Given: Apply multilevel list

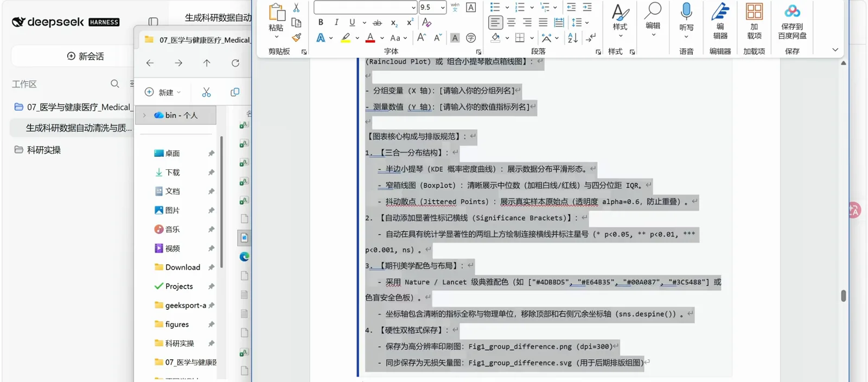Looking at the screenshot, I should click(545, 7).
